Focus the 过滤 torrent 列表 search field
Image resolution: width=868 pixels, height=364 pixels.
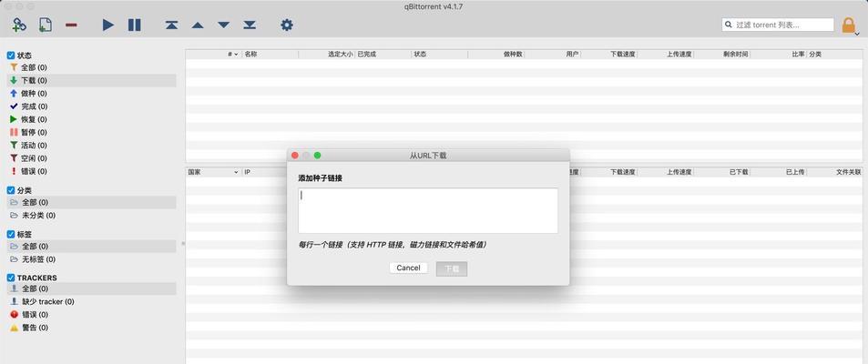click(778, 25)
